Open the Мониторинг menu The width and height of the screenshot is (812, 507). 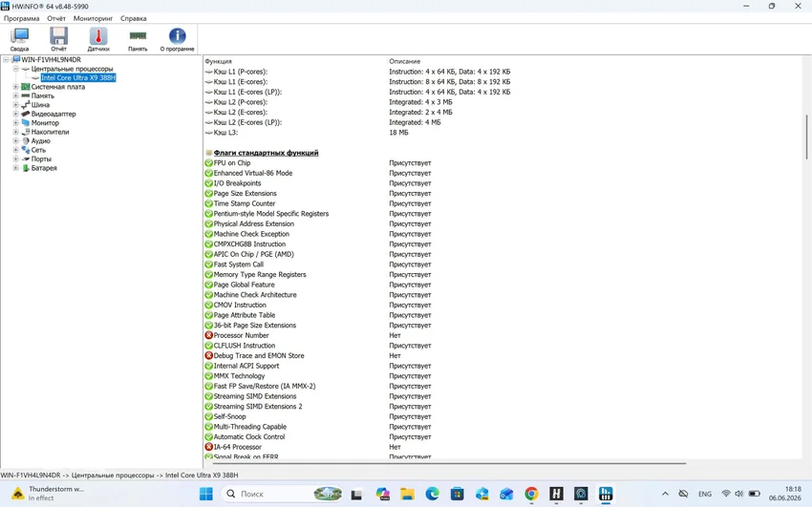point(94,18)
